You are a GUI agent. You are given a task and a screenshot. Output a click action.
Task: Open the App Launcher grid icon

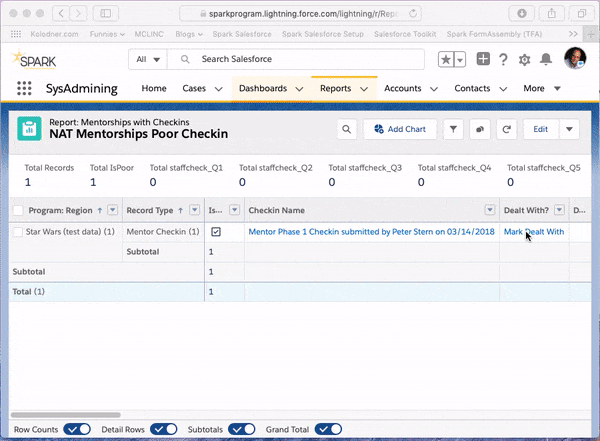pos(24,88)
